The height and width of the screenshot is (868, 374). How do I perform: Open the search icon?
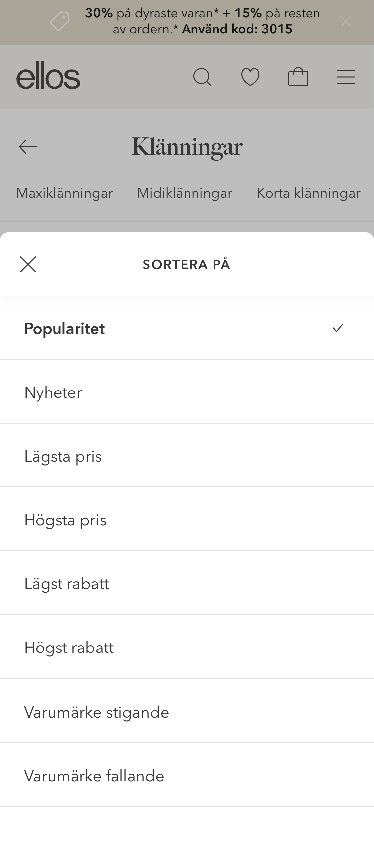pyautogui.click(x=203, y=77)
